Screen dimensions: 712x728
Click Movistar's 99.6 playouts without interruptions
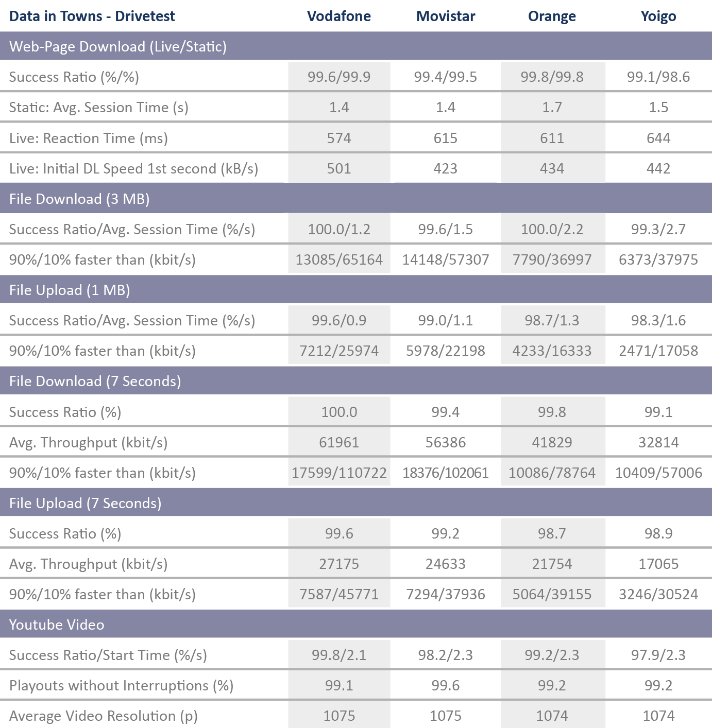[446, 685]
